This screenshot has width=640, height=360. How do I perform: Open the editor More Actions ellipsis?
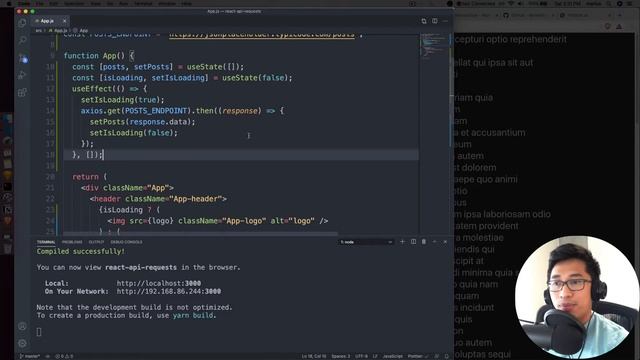point(445,21)
